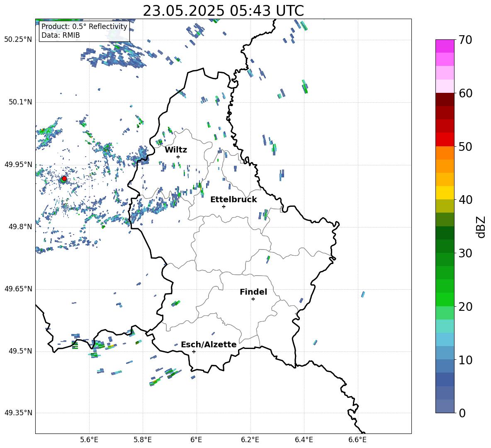The width and height of the screenshot is (491, 448).
Task: Click the colorbar tick label 0
Action: tap(462, 413)
